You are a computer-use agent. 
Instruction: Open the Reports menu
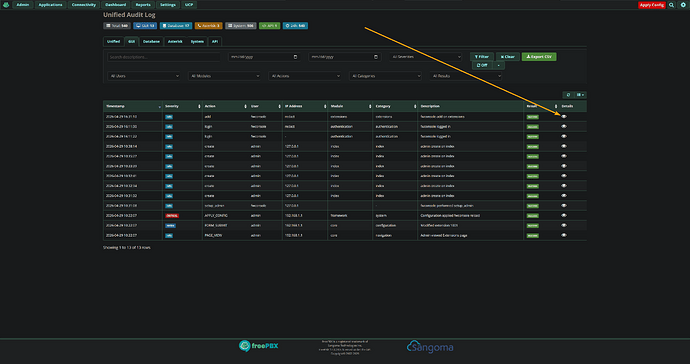(143, 5)
